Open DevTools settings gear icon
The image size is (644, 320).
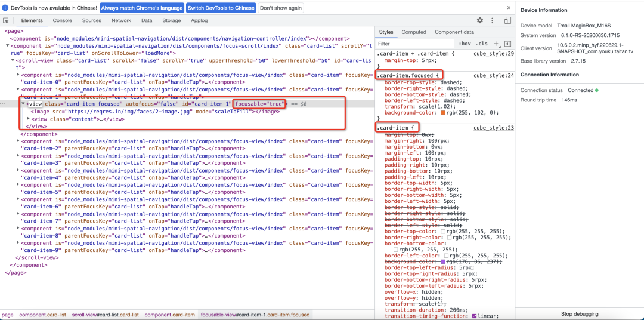pyautogui.click(x=479, y=20)
